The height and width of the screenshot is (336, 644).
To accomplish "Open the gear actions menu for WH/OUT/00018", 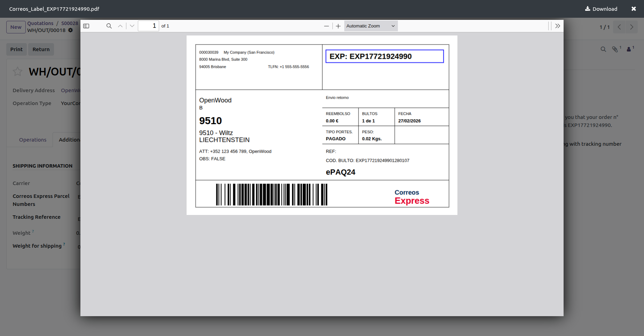I will [71, 30].
